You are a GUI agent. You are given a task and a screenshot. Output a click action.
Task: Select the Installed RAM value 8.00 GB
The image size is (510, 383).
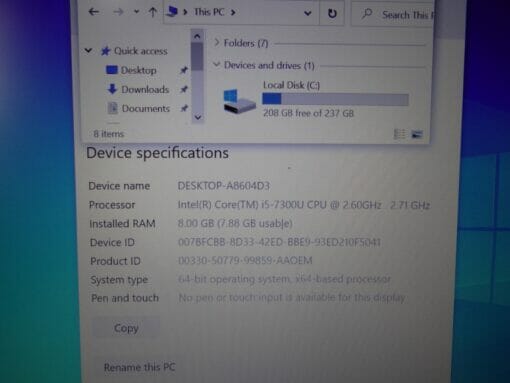(235, 223)
